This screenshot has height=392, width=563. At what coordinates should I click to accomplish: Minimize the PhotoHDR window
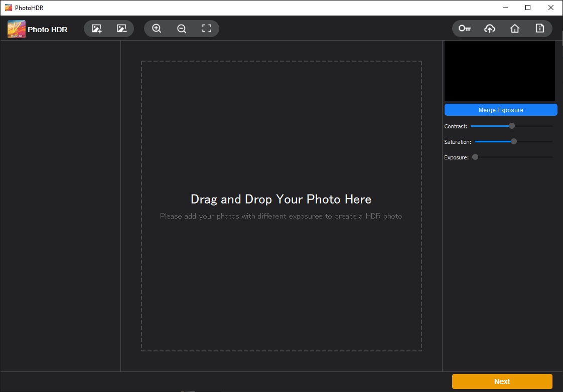(505, 8)
